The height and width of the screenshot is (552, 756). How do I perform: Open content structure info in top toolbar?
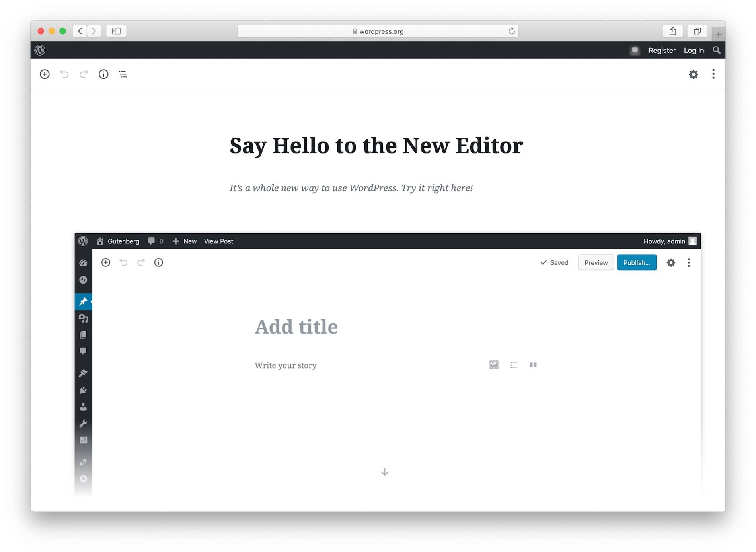[103, 74]
